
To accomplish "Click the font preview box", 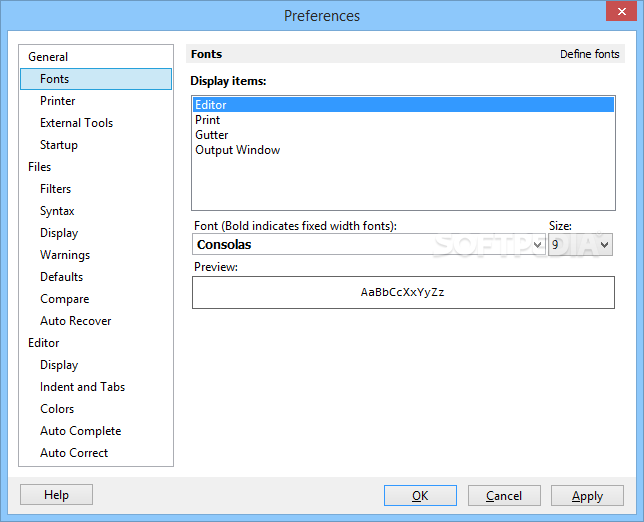I will [x=403, y=292].
